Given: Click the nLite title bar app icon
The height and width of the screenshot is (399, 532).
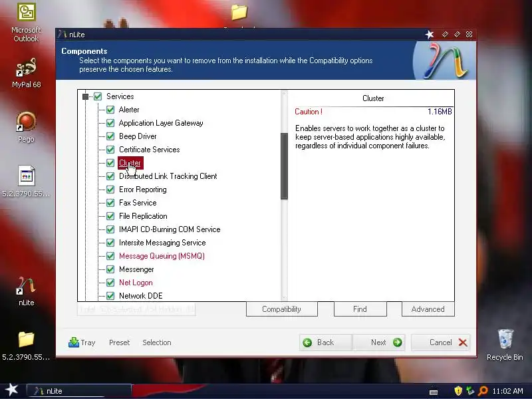Looking at the screenshot, I should pos(62,35).
